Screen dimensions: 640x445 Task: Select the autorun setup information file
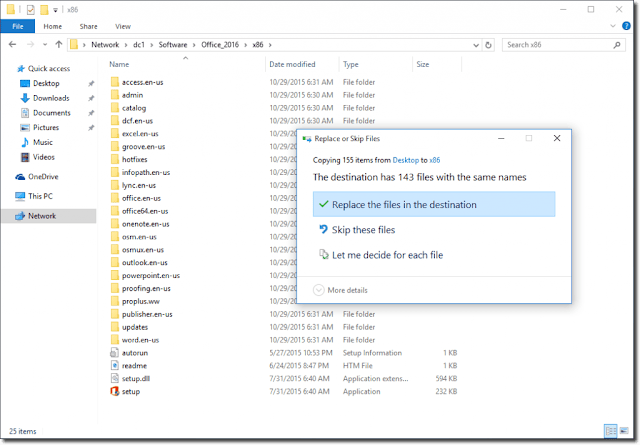[x=135, y=353]
